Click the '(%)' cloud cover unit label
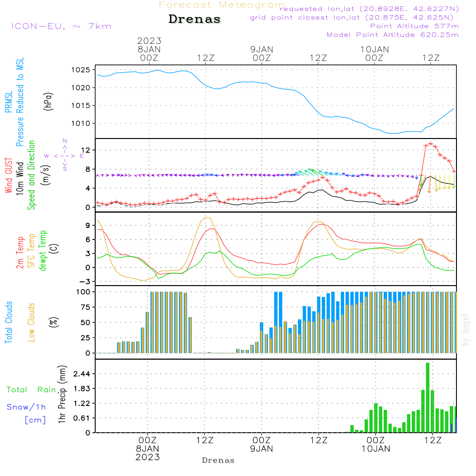The height and width of the screenshot is (476, 476). [53, 322]
